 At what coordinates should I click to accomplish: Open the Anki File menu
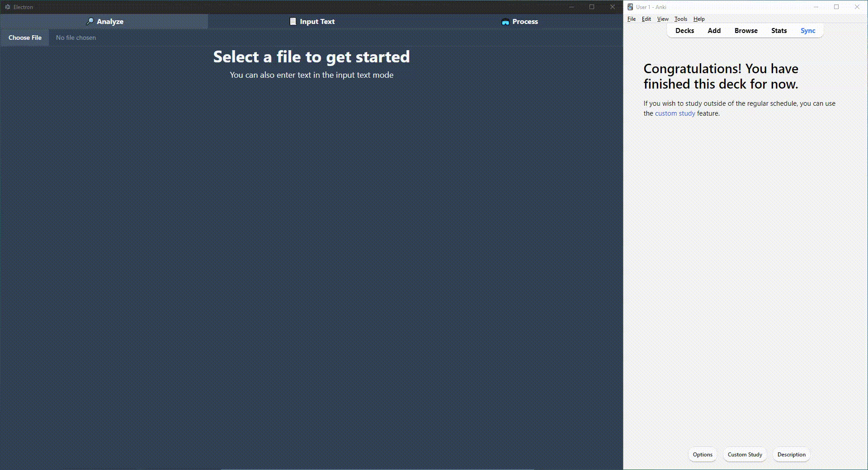point(632,19)
